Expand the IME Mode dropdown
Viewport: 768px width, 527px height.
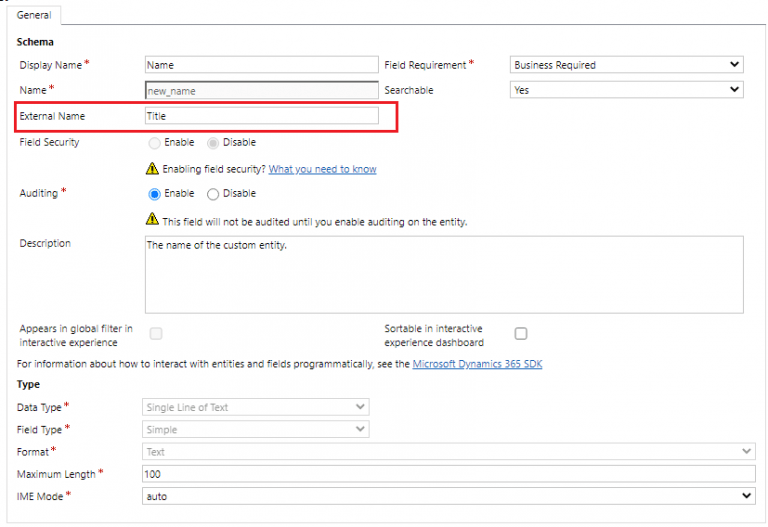pyautogui.click(x=449, y=496)
